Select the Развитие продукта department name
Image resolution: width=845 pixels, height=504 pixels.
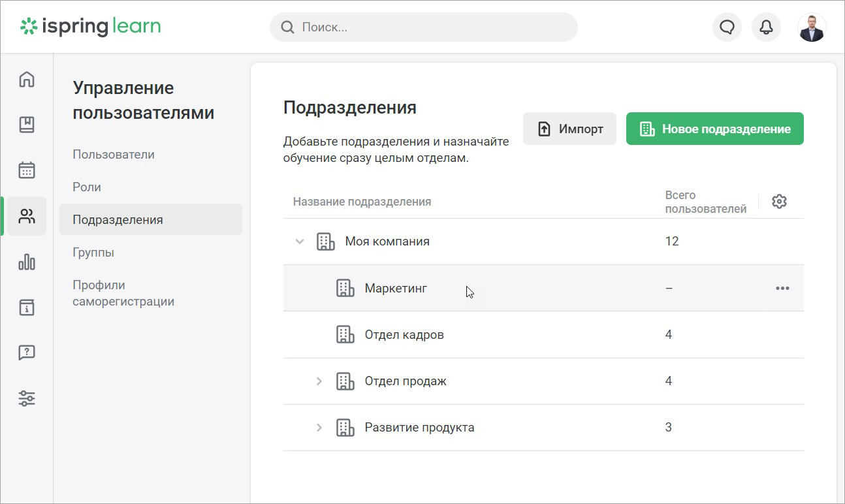pos(420,428)
